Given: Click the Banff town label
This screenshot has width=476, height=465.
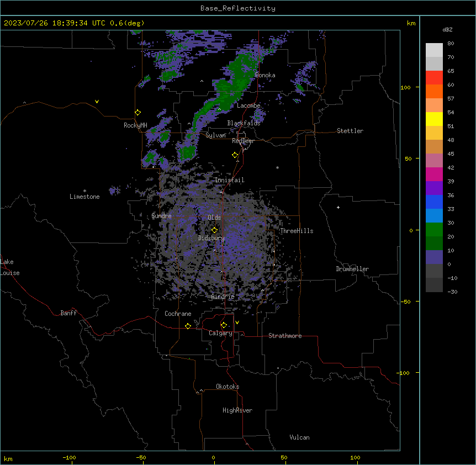Looking at the screenshot, I should click(68, 313).
